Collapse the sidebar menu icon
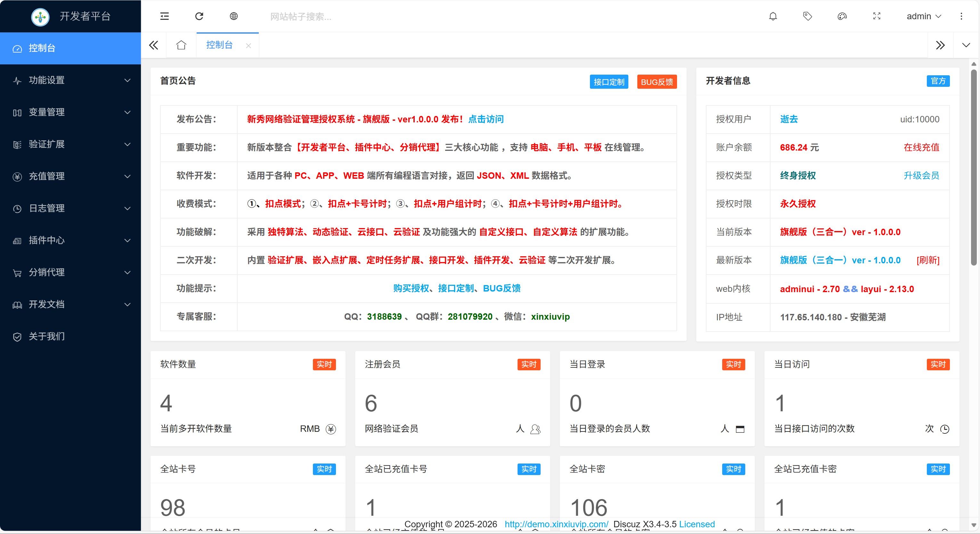Image resolution: width=980 pixels, height=534 pixels. click(x=164, y=16)
